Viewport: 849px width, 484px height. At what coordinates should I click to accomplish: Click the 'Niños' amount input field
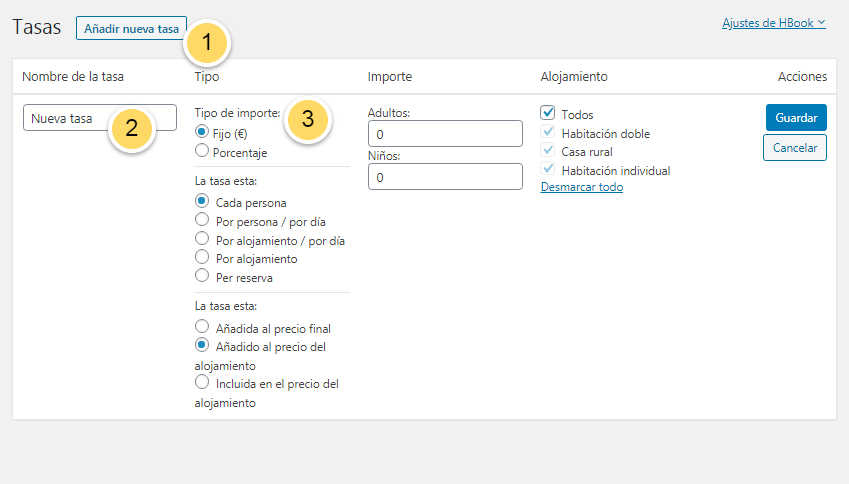[445, 177]
